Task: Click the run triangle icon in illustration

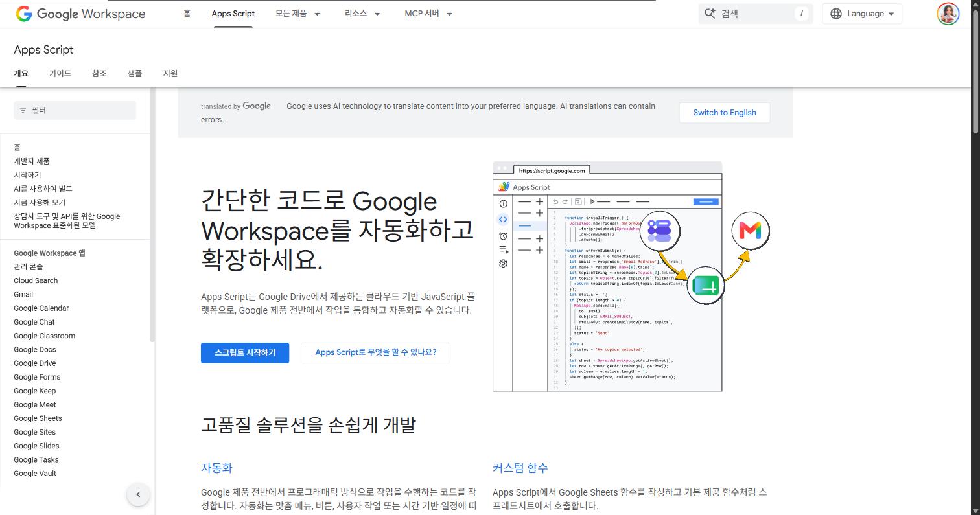Action: tap(592, 201)
